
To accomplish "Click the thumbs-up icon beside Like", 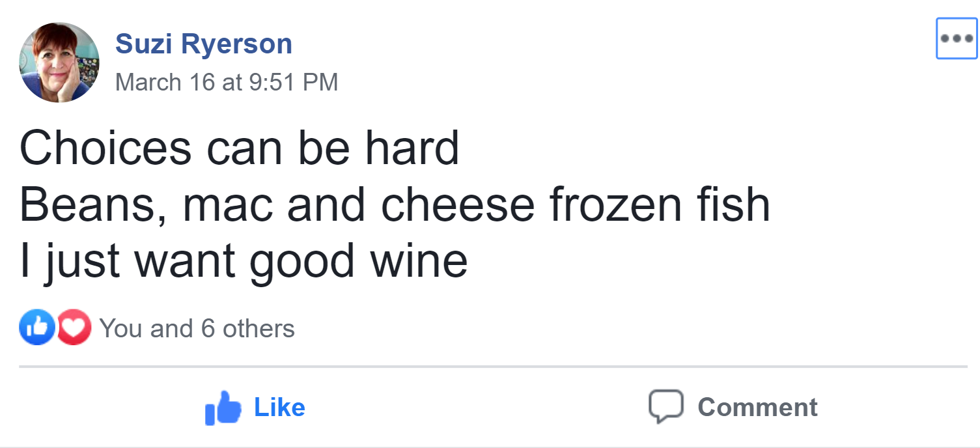I will tap(223, 408).
